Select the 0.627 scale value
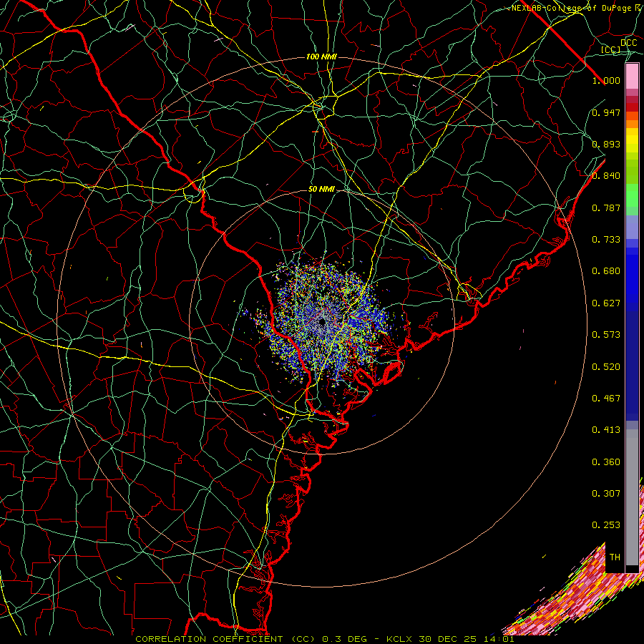The width and height of the screenshot is (644, 644). 606,303
